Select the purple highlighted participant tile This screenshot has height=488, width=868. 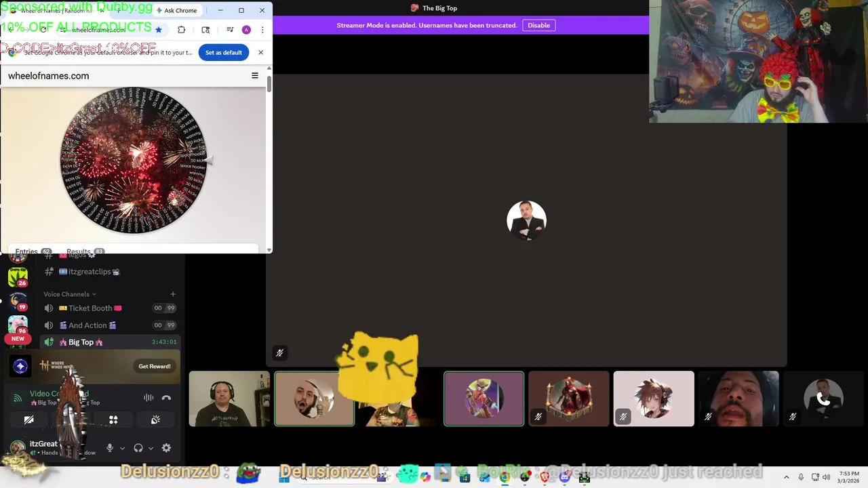484,399
